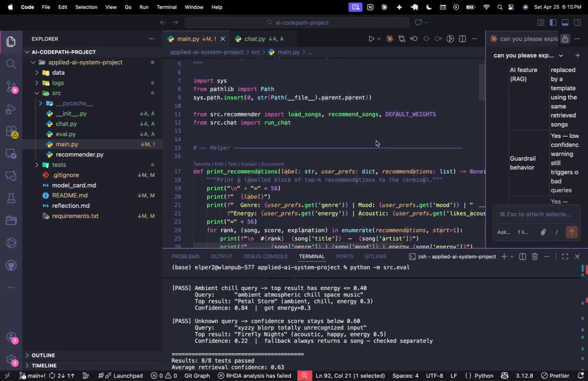Image resolution: width=588 pixels, height=381 pixels.
Task: Click the Explain code lens link
Action: (249, 164)
